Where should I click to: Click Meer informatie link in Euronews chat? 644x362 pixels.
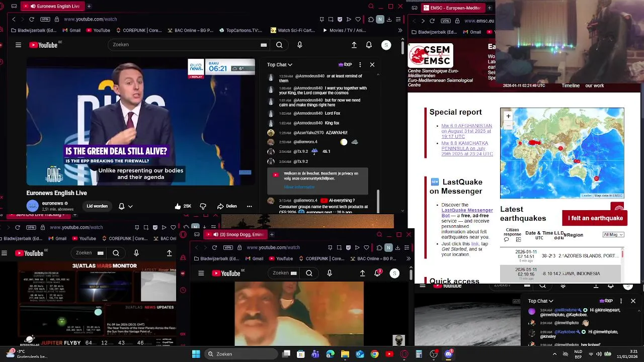pos(299,187)
